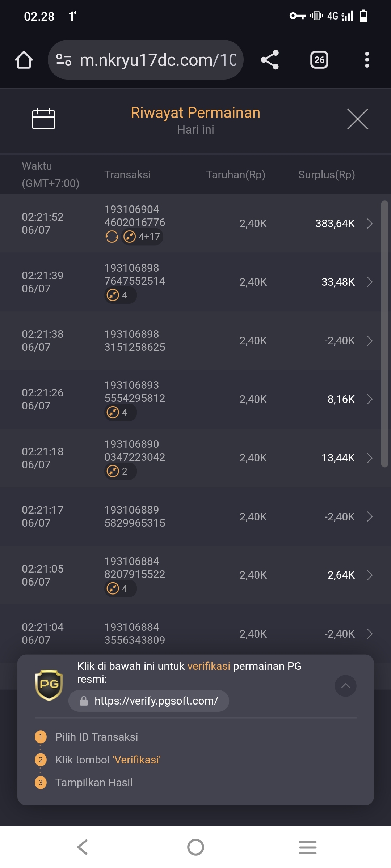Select transaction 1931068935554295812 row

point(190,399)
